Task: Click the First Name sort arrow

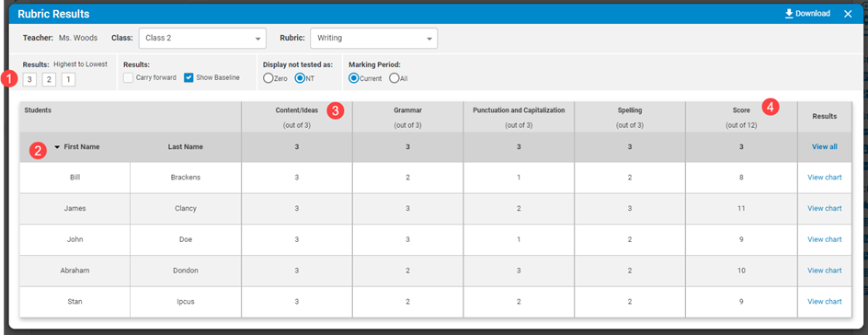Action: pos(57,147)
